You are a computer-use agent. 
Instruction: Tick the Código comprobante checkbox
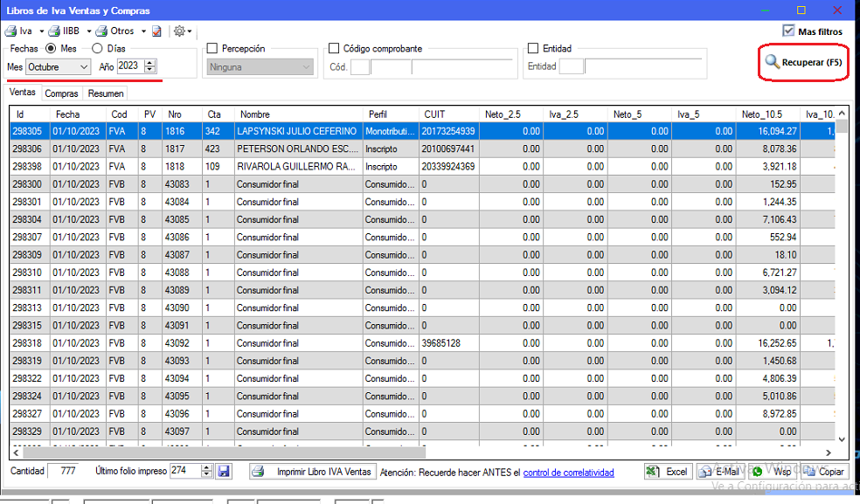pos(334,49)
